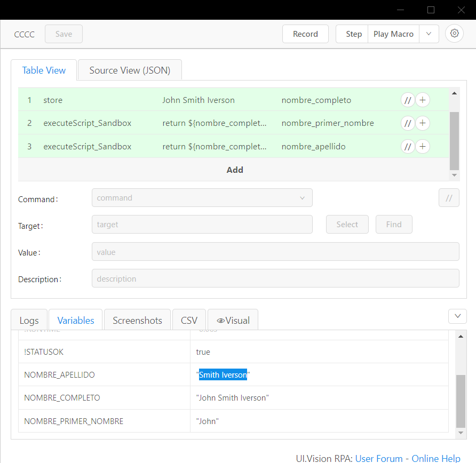Screen dimensions: 476x463
Task: Expand Play Macro dropdown arrow
Action: (x=429, y=34)
